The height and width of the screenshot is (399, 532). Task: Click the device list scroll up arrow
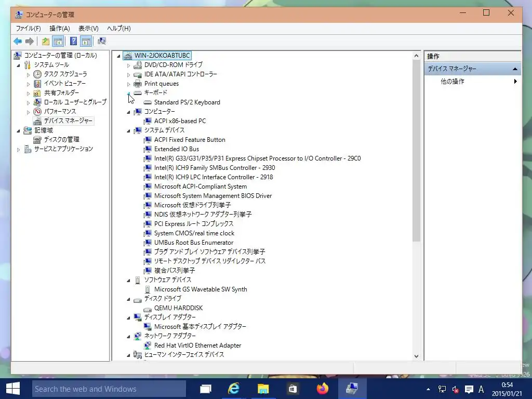(x=416, y=56)
